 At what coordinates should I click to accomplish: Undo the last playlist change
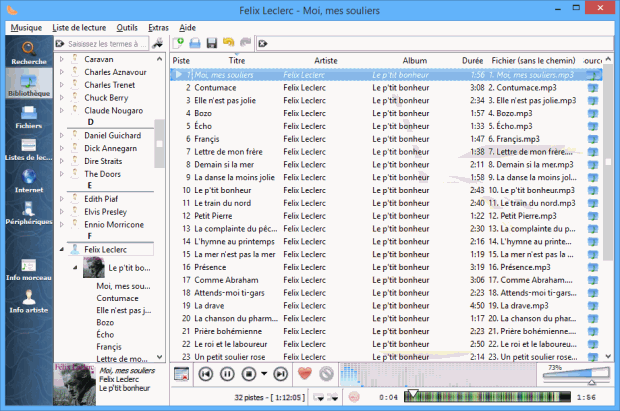pyautogui.click(x=229, y=43)
